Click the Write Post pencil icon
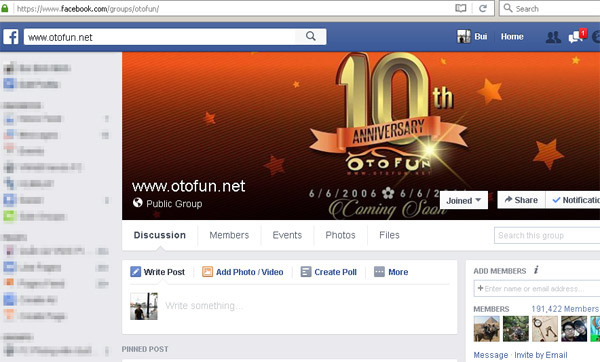The image size is (600, 362). coord(135,272)
